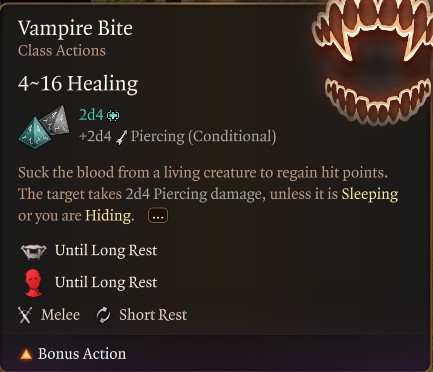The width and height of the screenshot is (433, 372).
Task: Click the second Until Long Rest label
Action: [106, 283]
